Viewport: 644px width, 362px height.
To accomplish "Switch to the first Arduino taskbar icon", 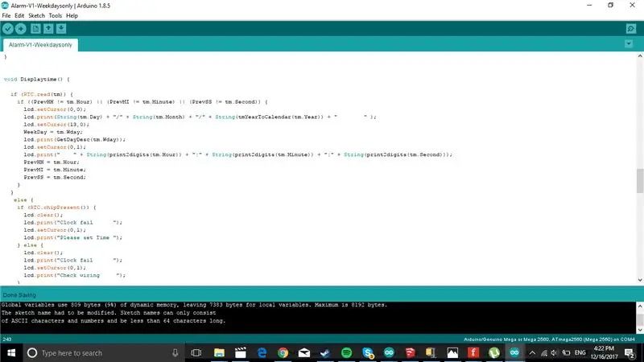I will [x=389, y=353].
